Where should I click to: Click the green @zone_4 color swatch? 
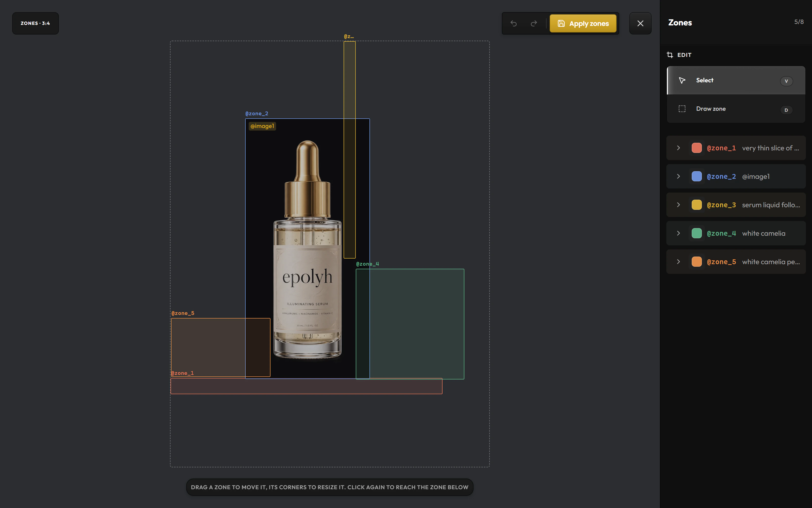[697, 233]
